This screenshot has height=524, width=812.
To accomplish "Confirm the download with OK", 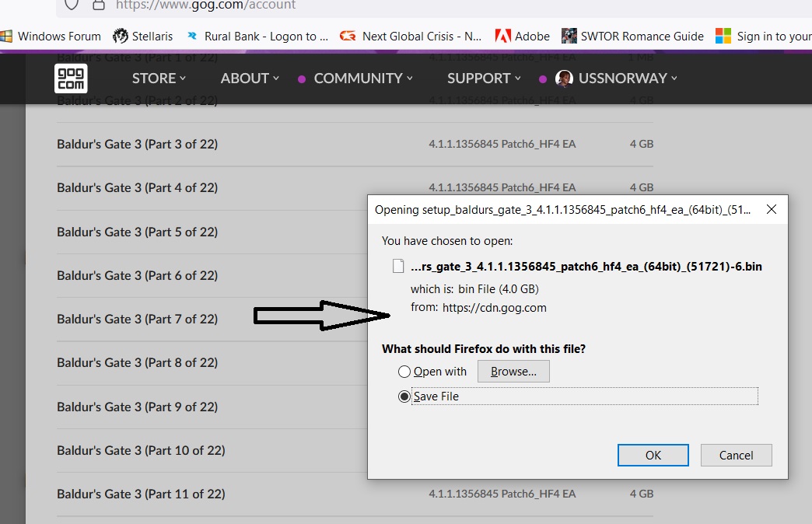I will (x=653, y=455).
